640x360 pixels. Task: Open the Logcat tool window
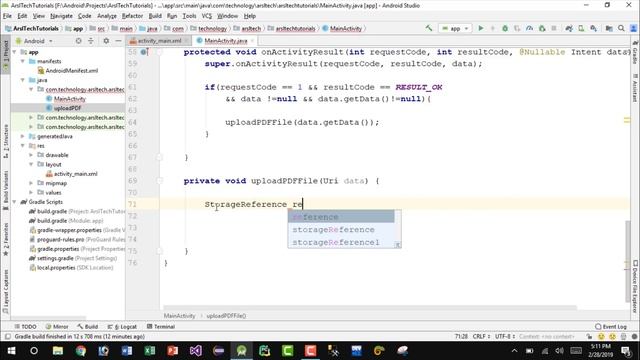(122, 327)
